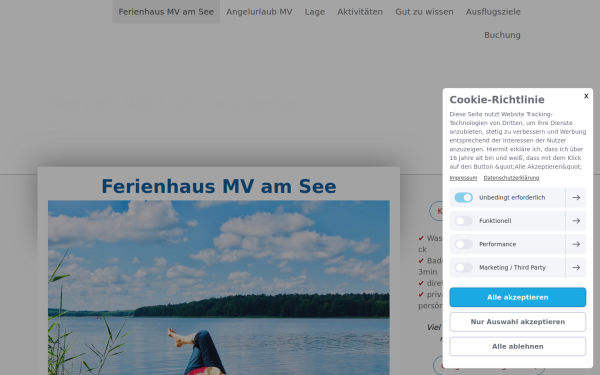
Task: Expand Funktionell details arrow
Action: point(576,221)
